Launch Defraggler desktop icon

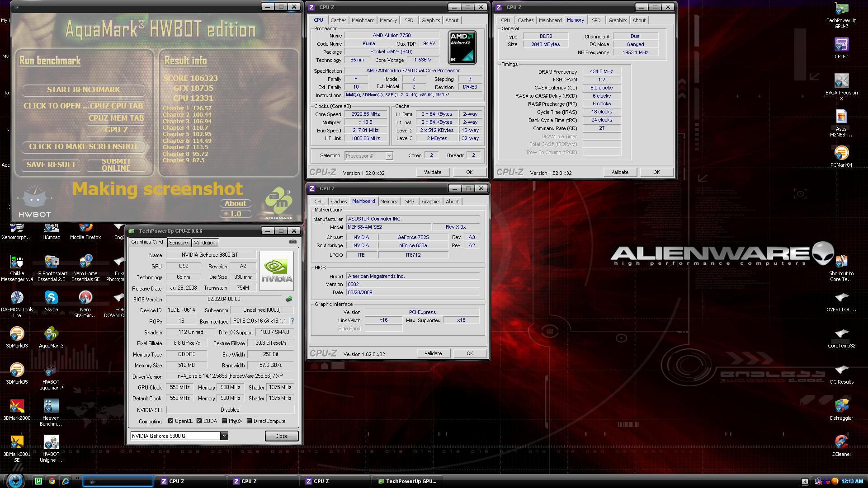point(841,410)
